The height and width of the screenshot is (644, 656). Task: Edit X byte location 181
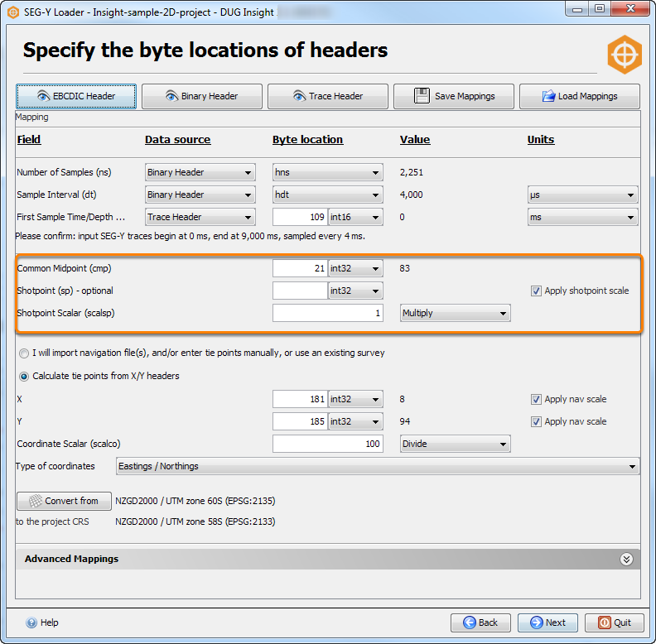300,399
